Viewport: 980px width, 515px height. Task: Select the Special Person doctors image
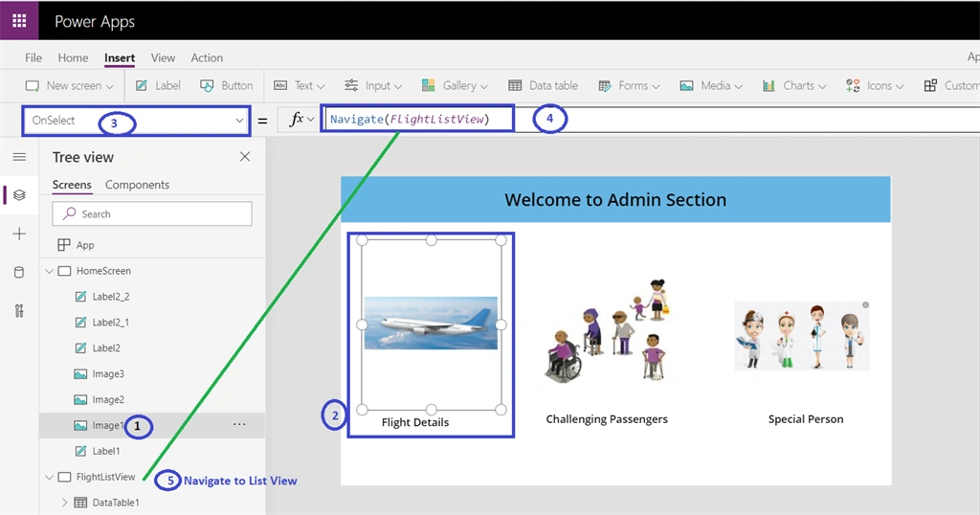(803, 336)
